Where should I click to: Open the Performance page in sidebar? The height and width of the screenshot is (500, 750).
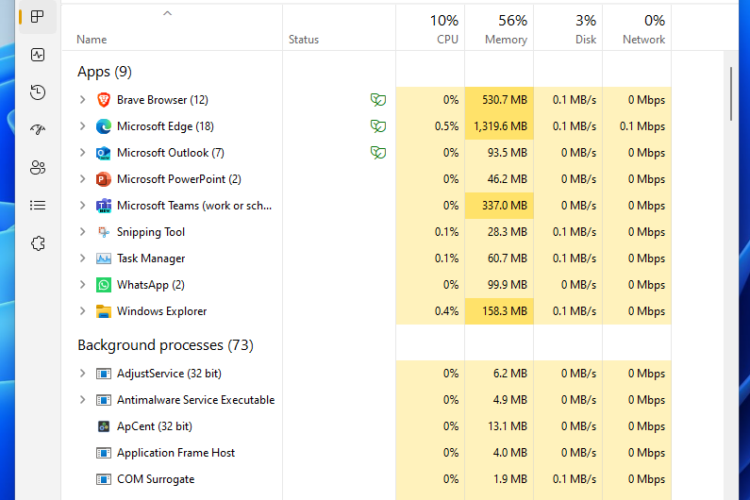[38, 55]
